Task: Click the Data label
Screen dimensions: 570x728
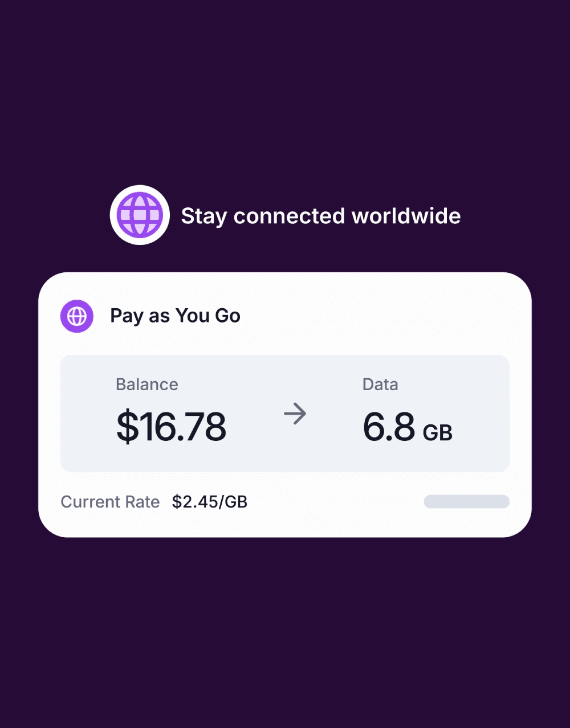Action: (380, 385)
